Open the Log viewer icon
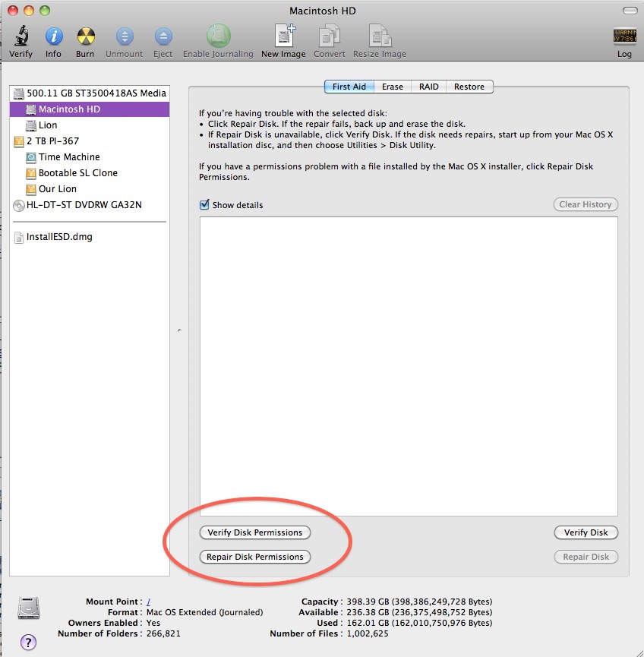The width and height of the screenshot is (644, 657). tap(624, 36)
